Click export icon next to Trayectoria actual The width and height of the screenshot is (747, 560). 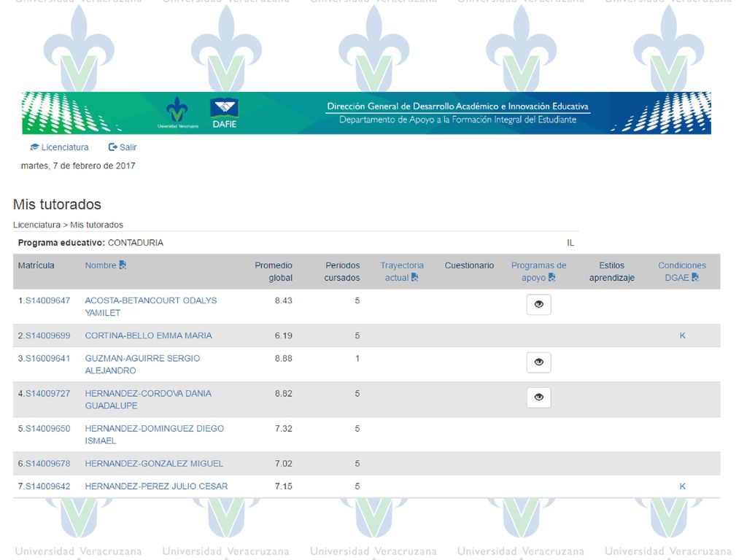click(x=414, y=277)
